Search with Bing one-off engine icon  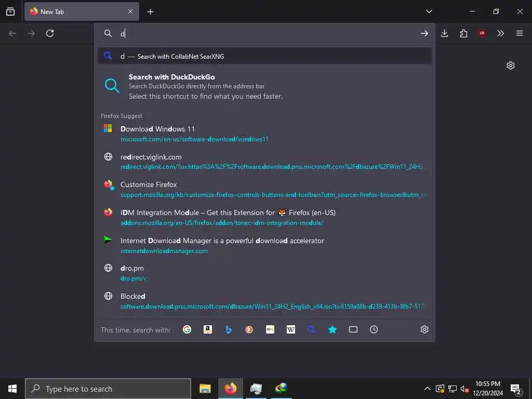click(229, 329)
